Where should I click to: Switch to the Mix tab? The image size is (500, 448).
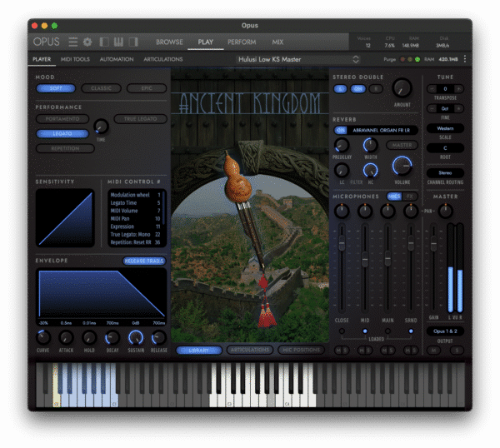tap(277, 42)
